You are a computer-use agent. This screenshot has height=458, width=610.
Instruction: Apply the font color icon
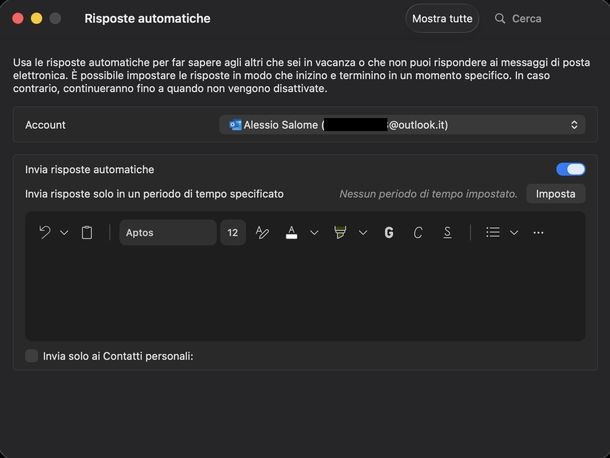[x=291, y=233]
